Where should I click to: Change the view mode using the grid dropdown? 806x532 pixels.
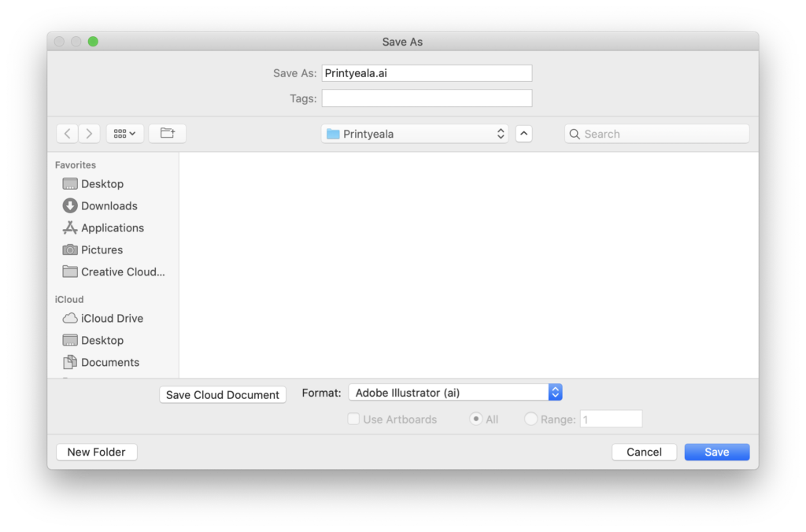point(124,134)
